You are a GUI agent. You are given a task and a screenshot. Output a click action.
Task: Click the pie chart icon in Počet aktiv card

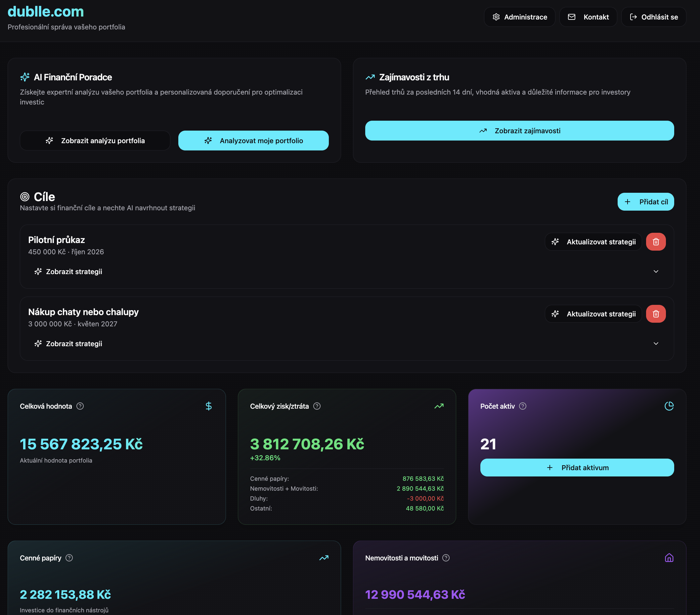point(669,406)
